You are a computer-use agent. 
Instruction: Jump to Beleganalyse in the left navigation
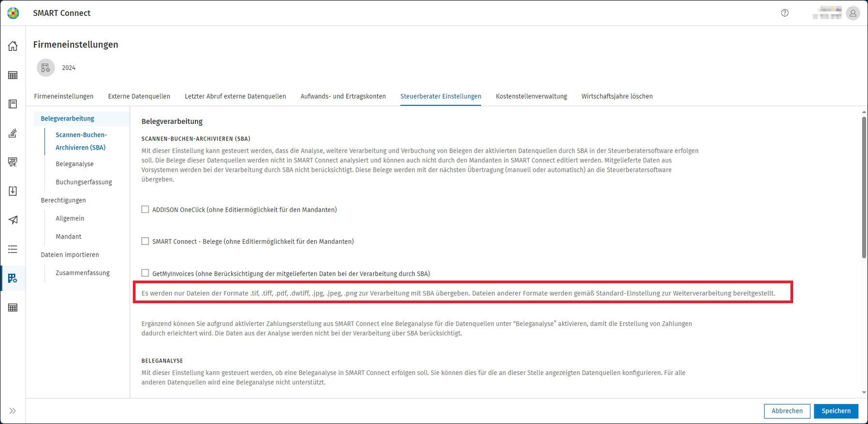click(74, 164)
